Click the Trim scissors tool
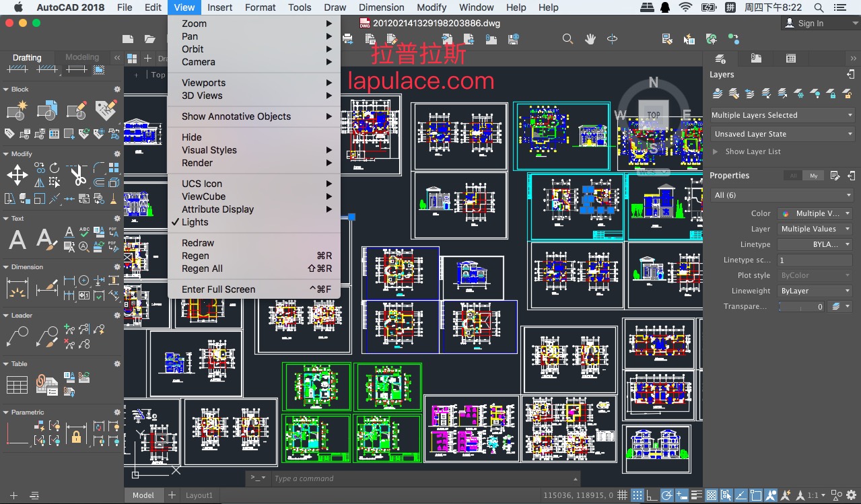861x504 pixels. (x=78, y=176)
